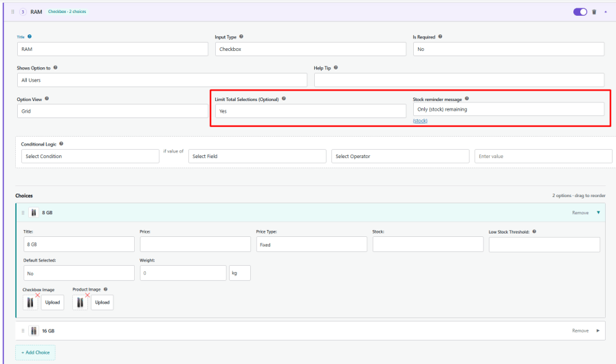616x364 pixels.
Task: Open the Price Type Fixed dropdown
Action: click(311, 244)
